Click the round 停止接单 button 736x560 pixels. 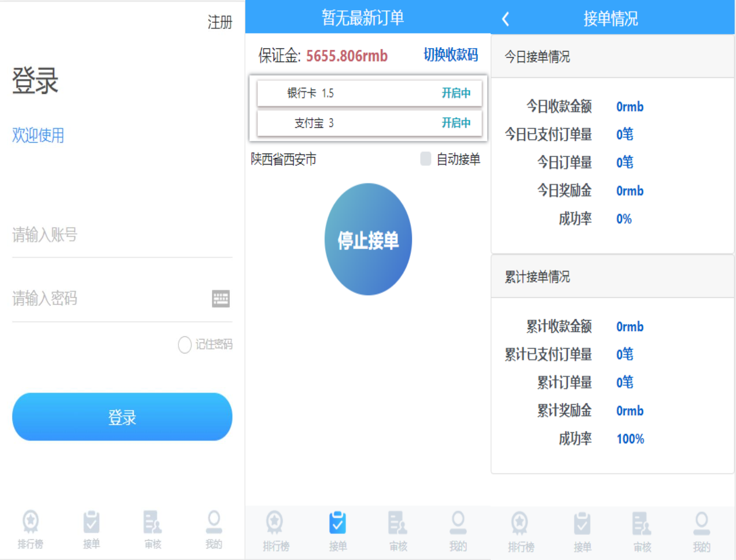tap(368, 239)
